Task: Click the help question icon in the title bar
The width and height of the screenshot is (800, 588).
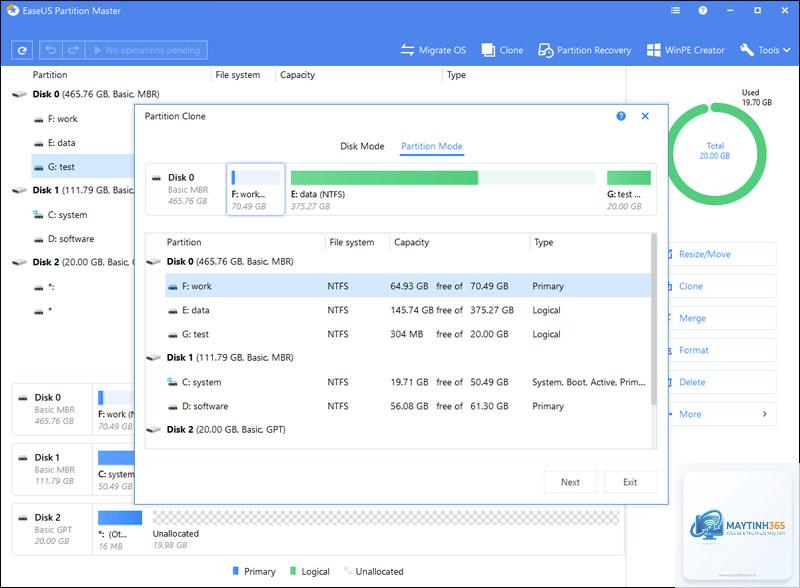Action: pos(703,10)
